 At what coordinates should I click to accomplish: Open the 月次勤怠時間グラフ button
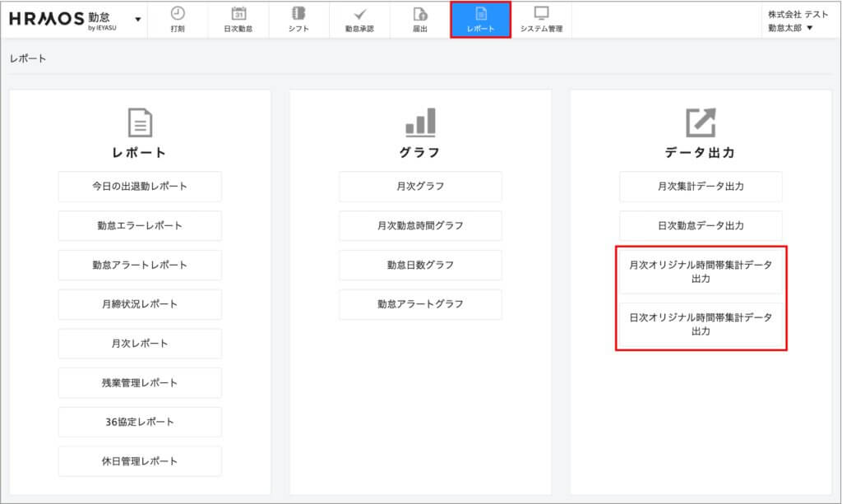(420, 225)
